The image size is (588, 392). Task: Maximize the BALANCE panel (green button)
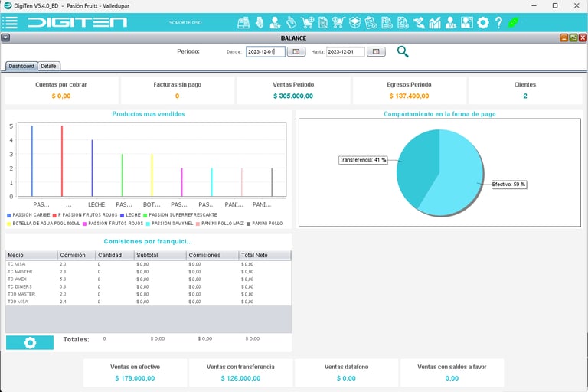pyautogui.click(x=573, y=38)
